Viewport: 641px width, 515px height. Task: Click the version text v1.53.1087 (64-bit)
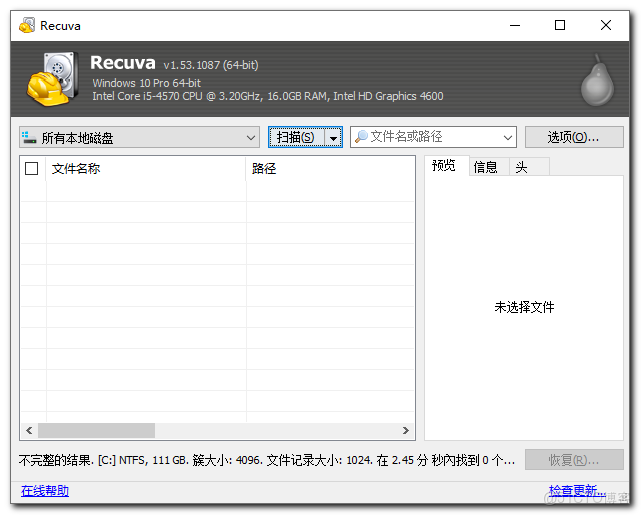211,65
